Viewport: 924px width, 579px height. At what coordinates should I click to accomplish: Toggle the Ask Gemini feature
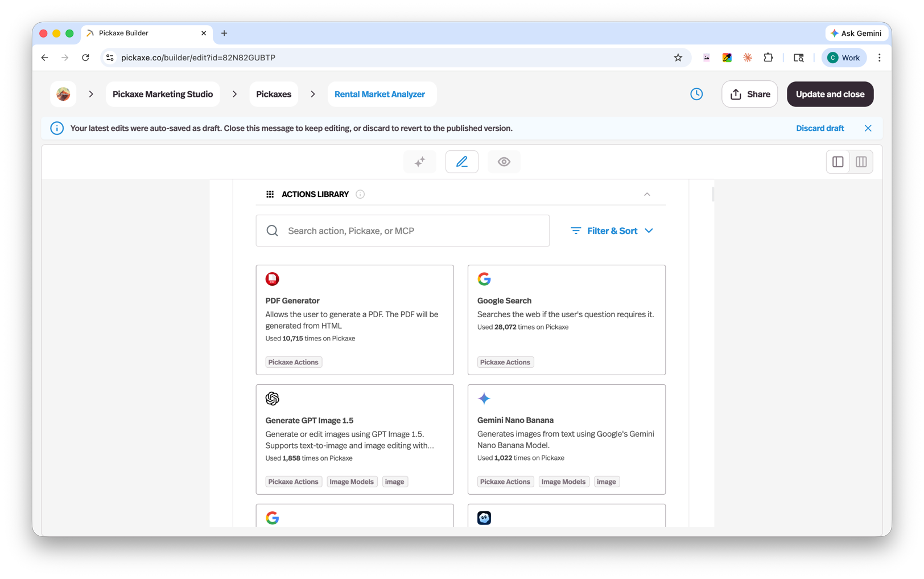[x=856, y=33]
